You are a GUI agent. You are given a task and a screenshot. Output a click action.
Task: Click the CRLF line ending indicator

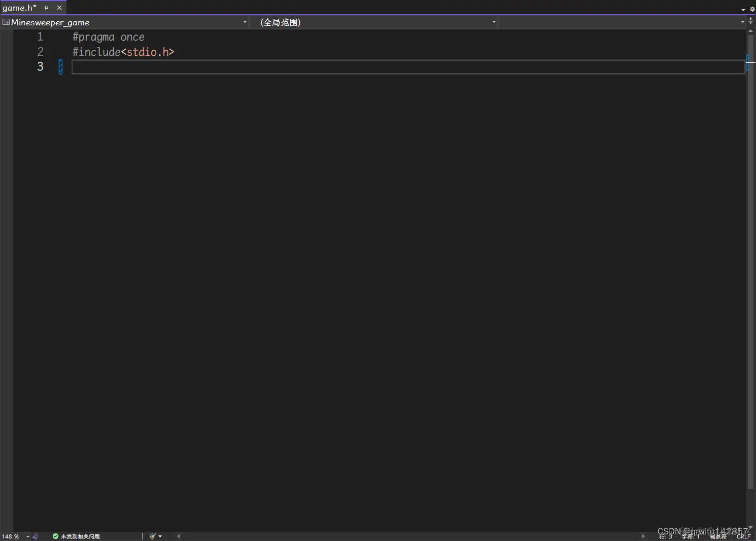point(743,536)
